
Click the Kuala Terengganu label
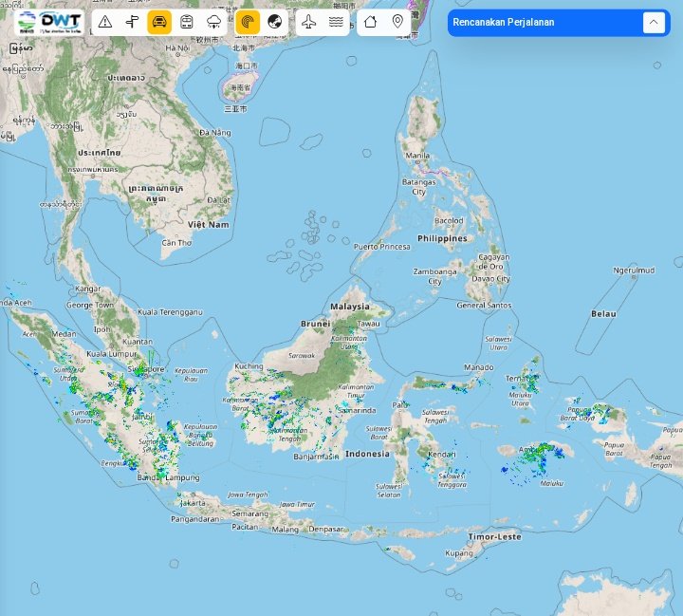point(171,312)
